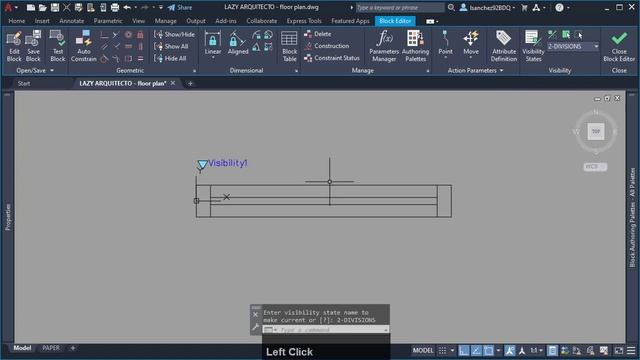
Task: Click the Make Visible icon in the Visibility panel
Action: tap(566, 35)
